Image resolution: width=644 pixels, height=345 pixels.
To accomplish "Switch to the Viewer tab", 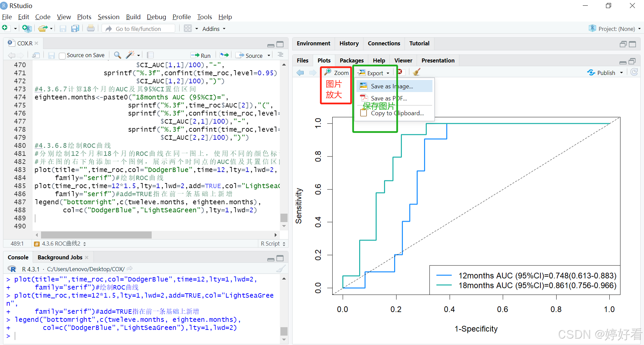I will [x=403, y=60].
